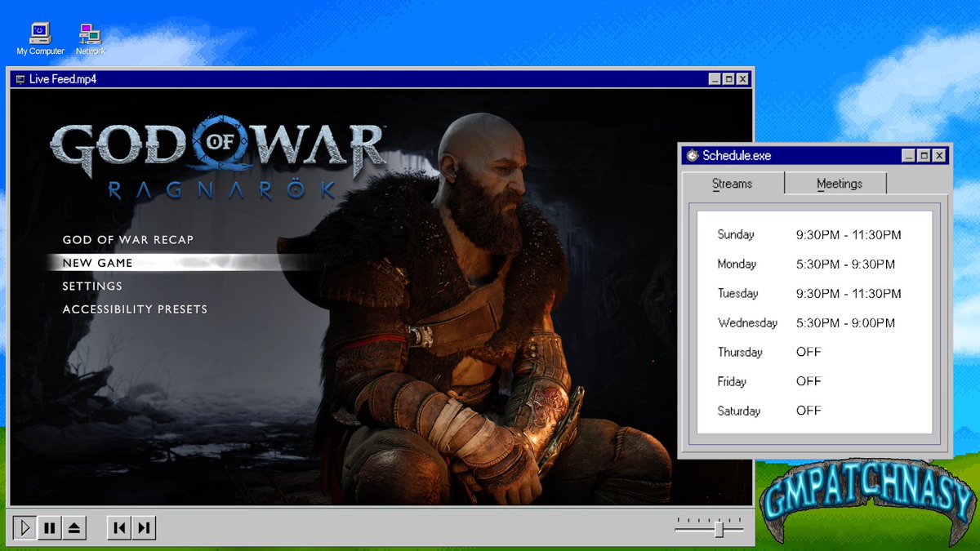The height and width of the screenshot is (551, 980).
Task: Click the OFF value for Thursday
Action: click(x=808, y=353)
